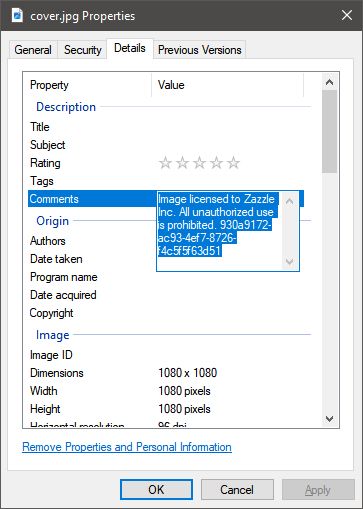
Task: Select the Image ID property row
Action: coord(166,355)
